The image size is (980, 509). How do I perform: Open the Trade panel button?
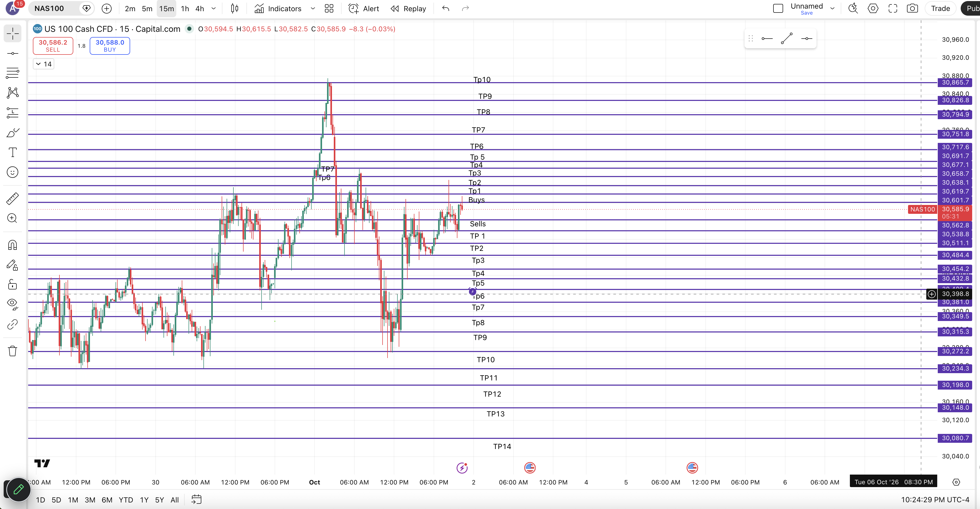(x=940, y=8)
